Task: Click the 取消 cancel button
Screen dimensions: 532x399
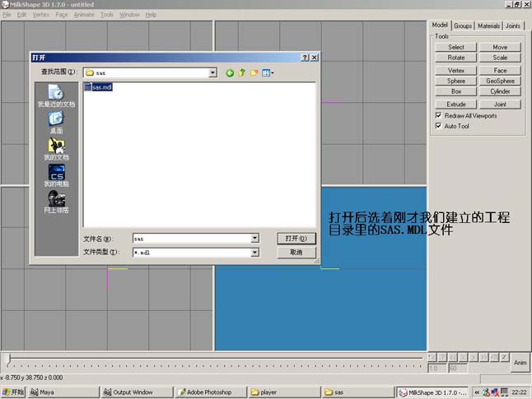Action: tap(296, 253)
